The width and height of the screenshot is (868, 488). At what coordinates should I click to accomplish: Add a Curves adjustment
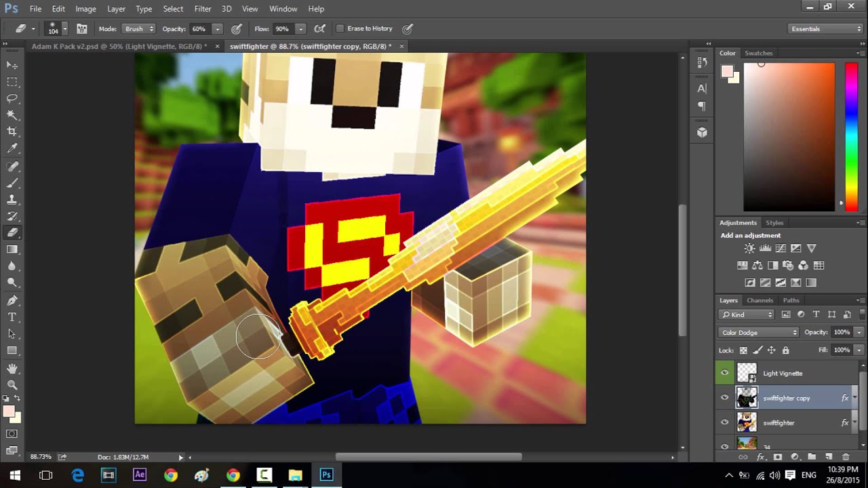point(781,249)
